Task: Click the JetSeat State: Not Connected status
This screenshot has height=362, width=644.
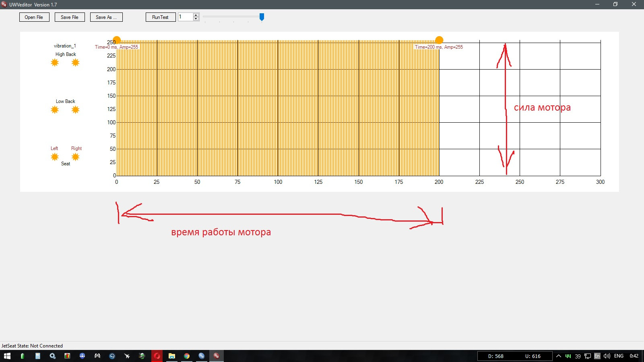Action: pos(32,346)
